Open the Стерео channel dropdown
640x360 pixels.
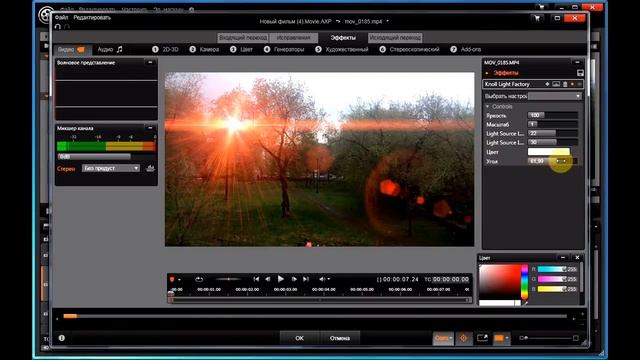click(111, 168)
